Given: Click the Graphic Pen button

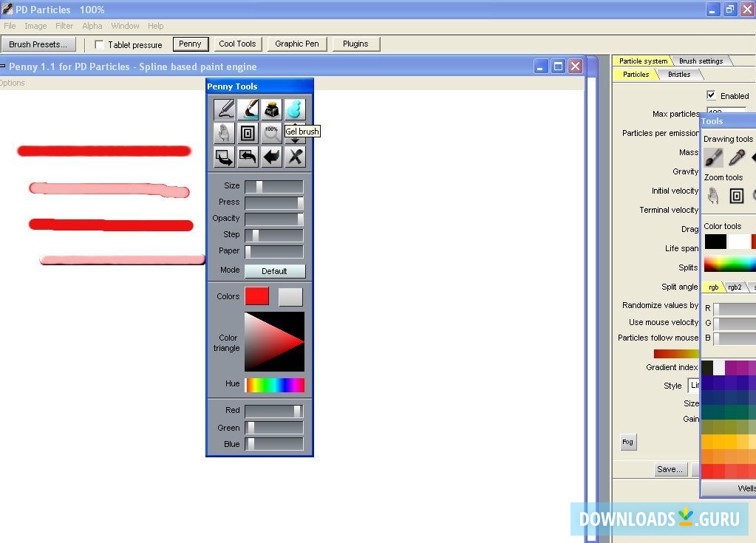Looking at the screenshot, I should [x=297, y=44].
